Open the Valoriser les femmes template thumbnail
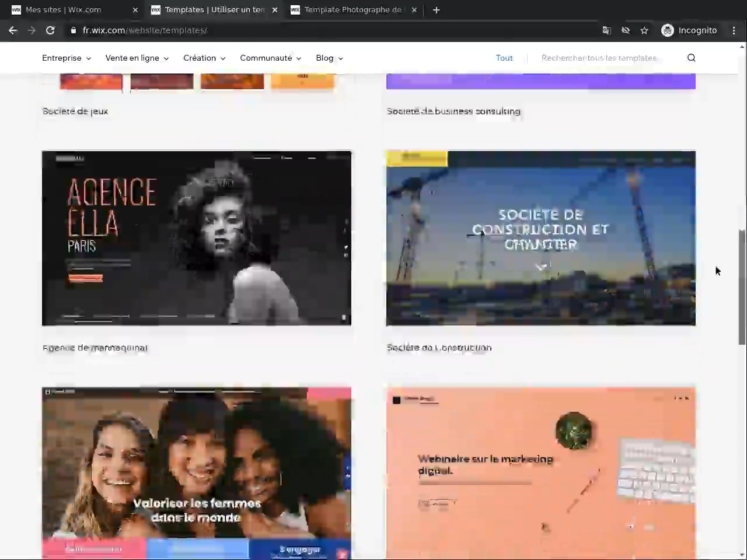The height and width of the screenshot is (560, 747). (197, 473)
